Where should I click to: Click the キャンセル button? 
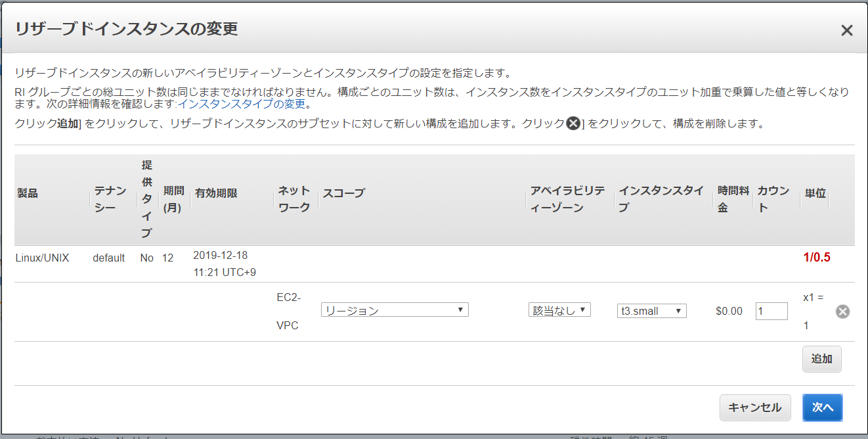coord(754,407)
